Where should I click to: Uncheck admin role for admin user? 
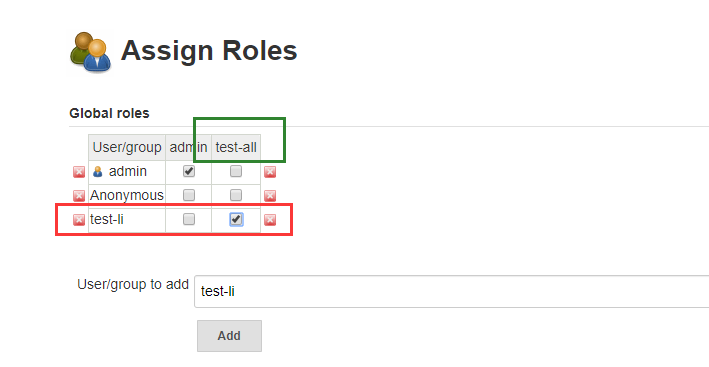click(x=189, y=171)
